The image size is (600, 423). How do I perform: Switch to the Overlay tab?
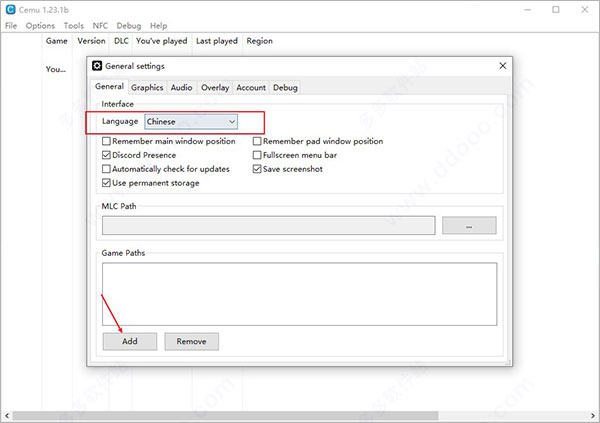tap(215, 88)
